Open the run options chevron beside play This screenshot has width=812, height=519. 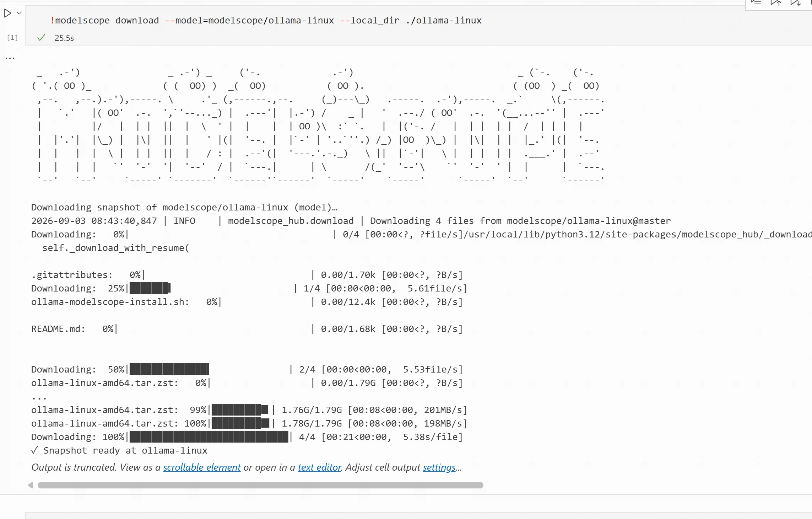(x=20, y=13)
